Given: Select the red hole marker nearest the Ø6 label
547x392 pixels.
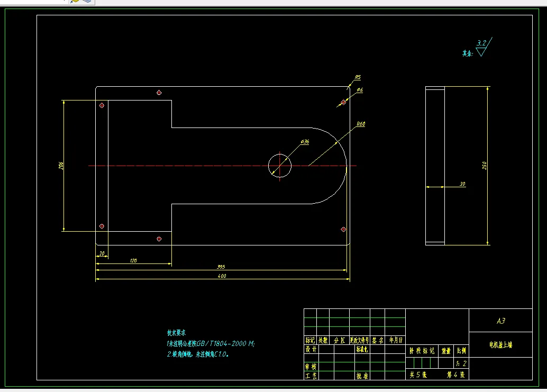Looking at the screenshot, I should [x=343, y=102].
